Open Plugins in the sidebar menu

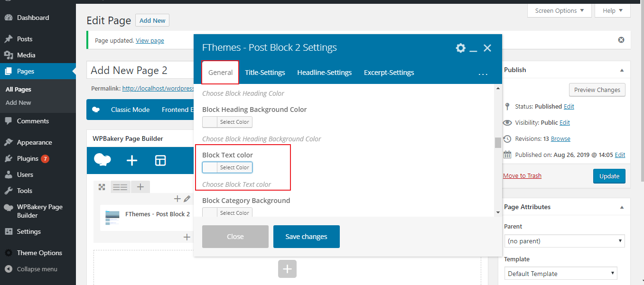(28, 158)
